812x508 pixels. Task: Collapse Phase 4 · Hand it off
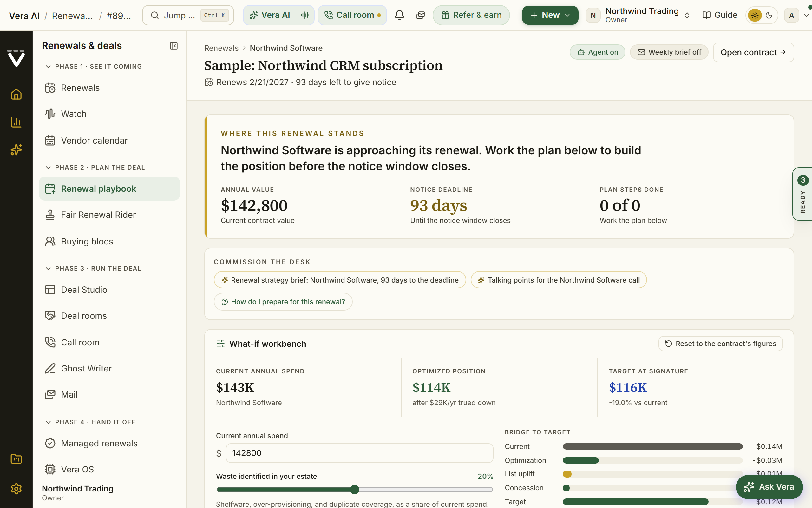pyautogui.click(x=90, y=422)
